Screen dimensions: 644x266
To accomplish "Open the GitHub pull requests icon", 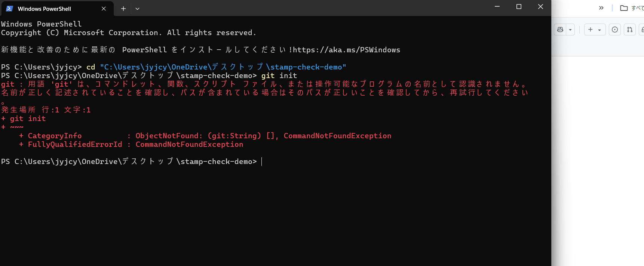I will 630,30.
